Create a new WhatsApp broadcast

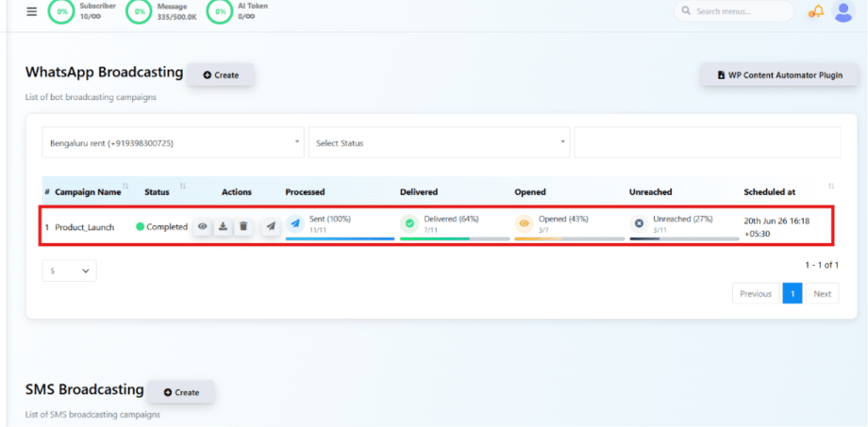pos(221,75)
